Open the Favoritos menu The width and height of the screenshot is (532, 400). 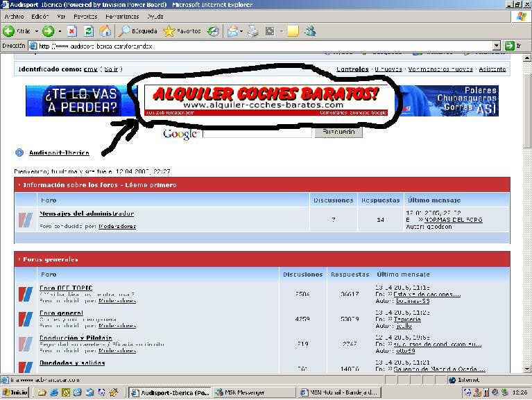(85, 16)
